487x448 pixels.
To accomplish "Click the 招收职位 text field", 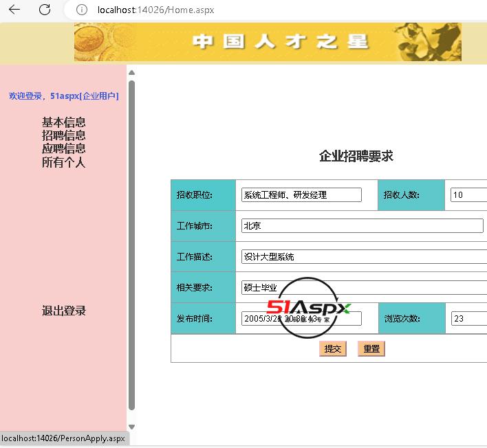I will (x=301, y=195).
